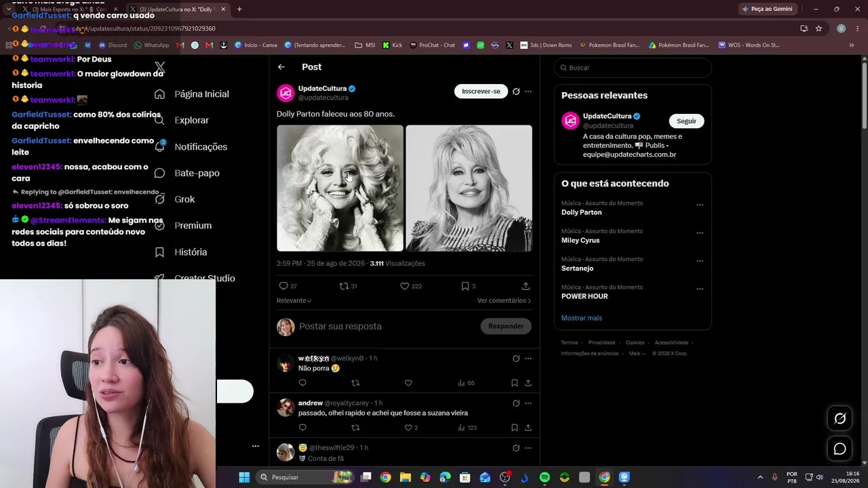Open the floating Grok button

[840, 419]
